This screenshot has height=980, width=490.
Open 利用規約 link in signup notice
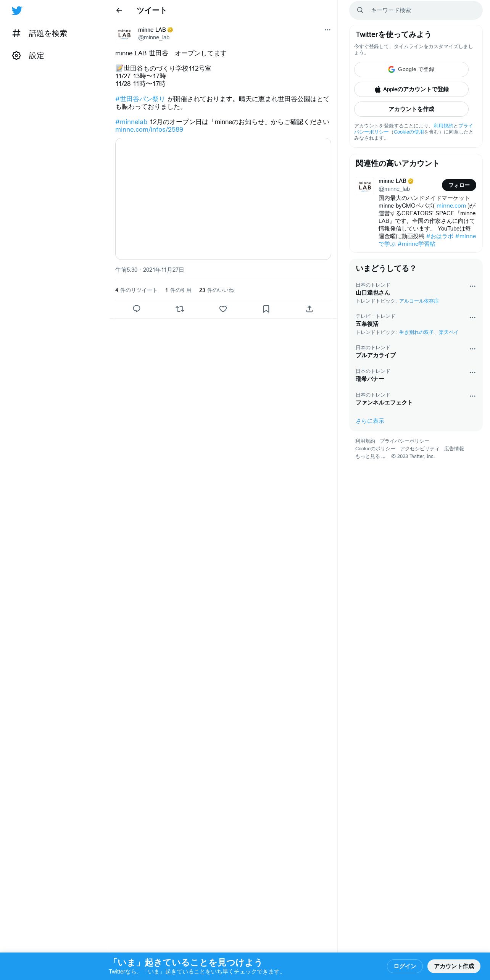443,126
